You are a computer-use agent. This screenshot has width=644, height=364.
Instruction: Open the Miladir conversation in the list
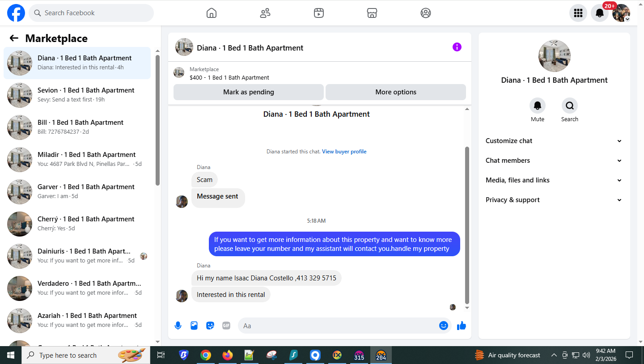pyautogui.click(x=77, y=160)
